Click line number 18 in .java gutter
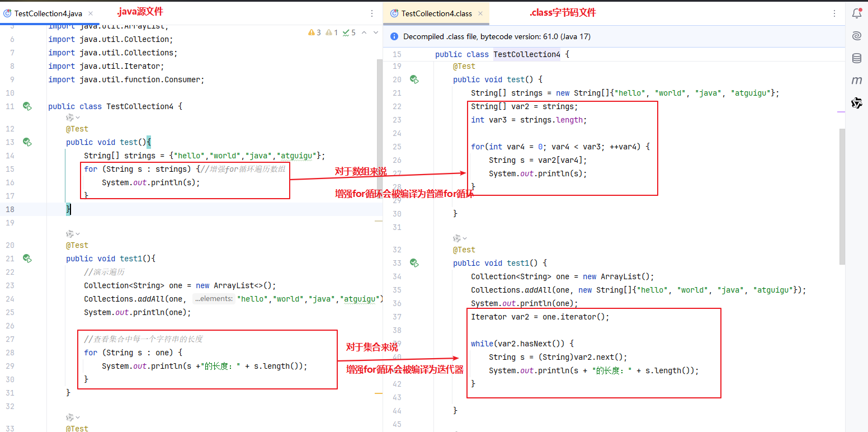Viewport: 868px width, 432px height. click(x=11, y=209)
